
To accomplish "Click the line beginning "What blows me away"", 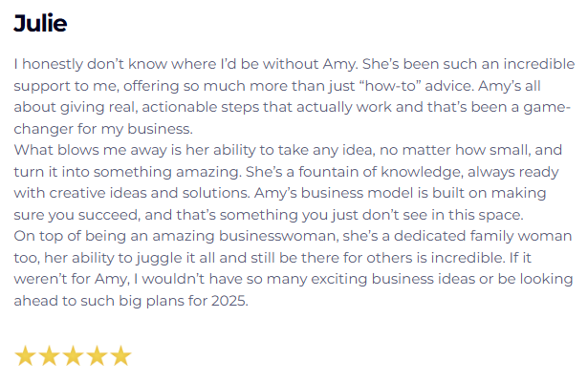I will pyautogui.click(x=288, y=150).
